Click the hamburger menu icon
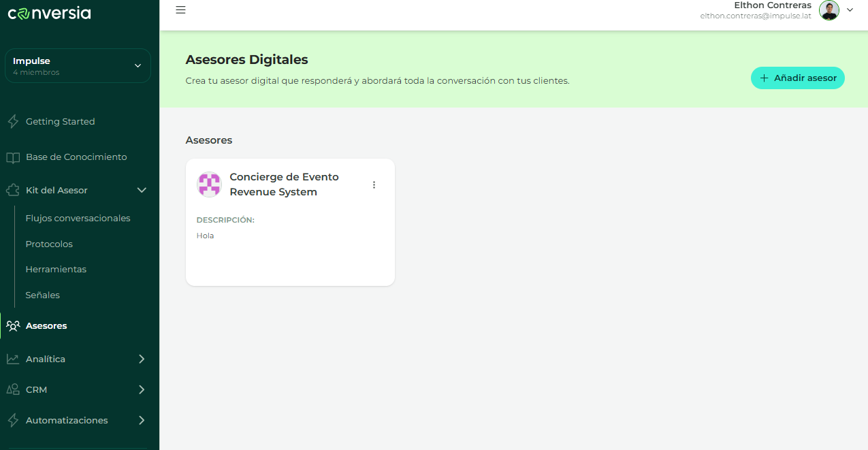868x450 pixels. click(180, 10)
